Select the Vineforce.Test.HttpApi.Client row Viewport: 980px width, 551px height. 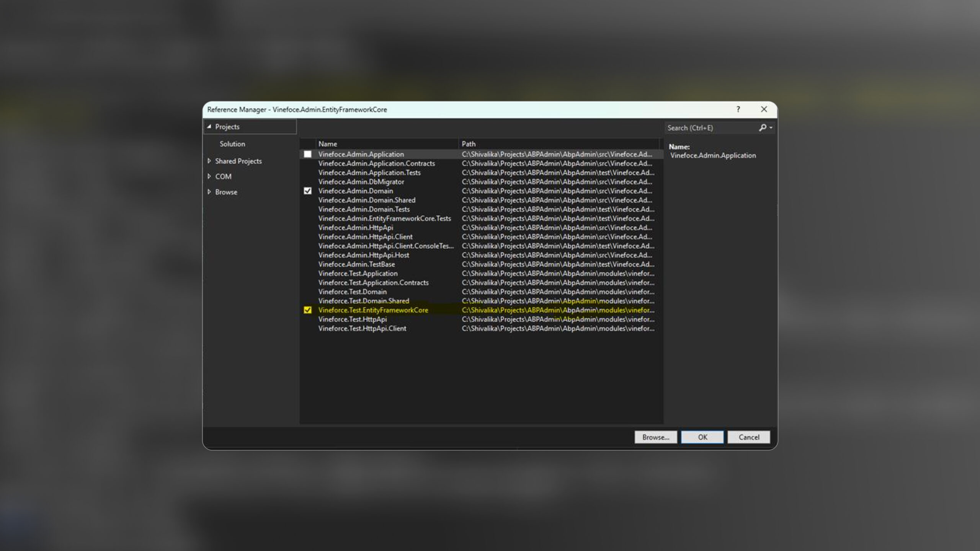(481, 329)
